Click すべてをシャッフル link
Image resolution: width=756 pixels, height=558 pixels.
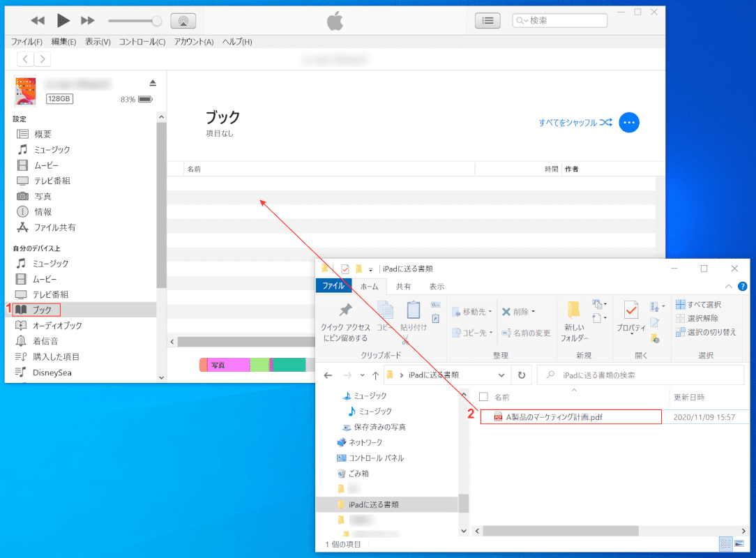[575, 123]
